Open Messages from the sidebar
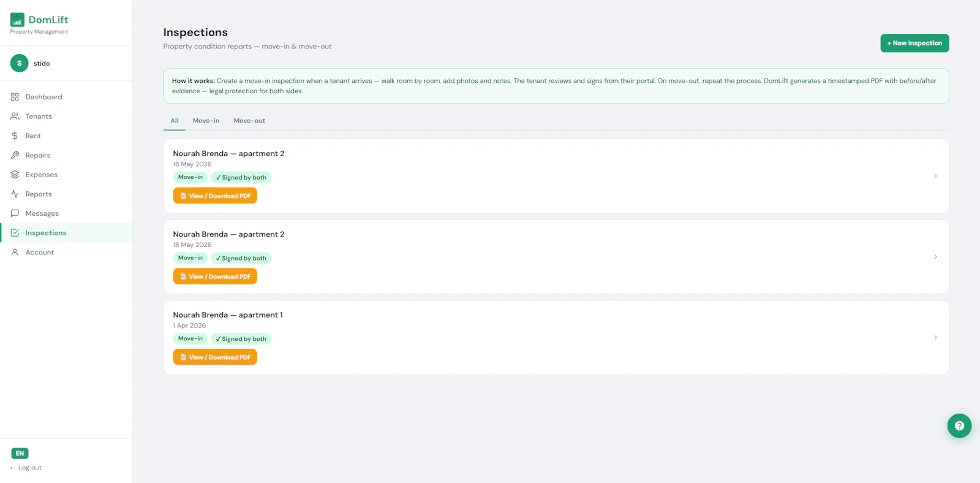 66,213
